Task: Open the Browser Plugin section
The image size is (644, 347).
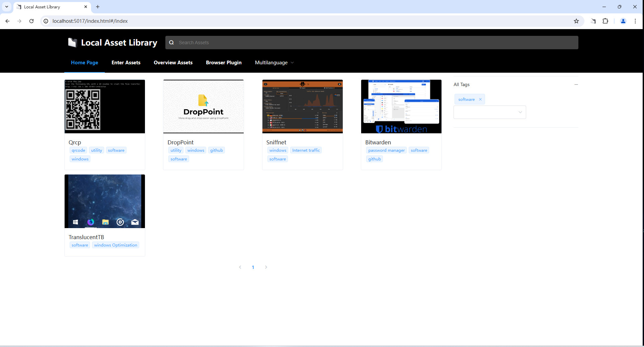Action: coord(224,63)
